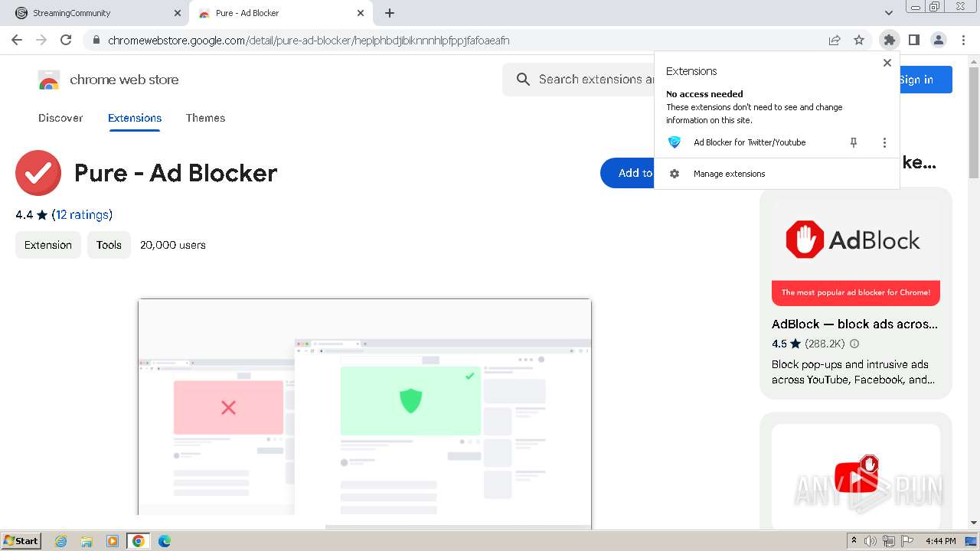
Task: Open the Themes tab
Action: (205, 118)
